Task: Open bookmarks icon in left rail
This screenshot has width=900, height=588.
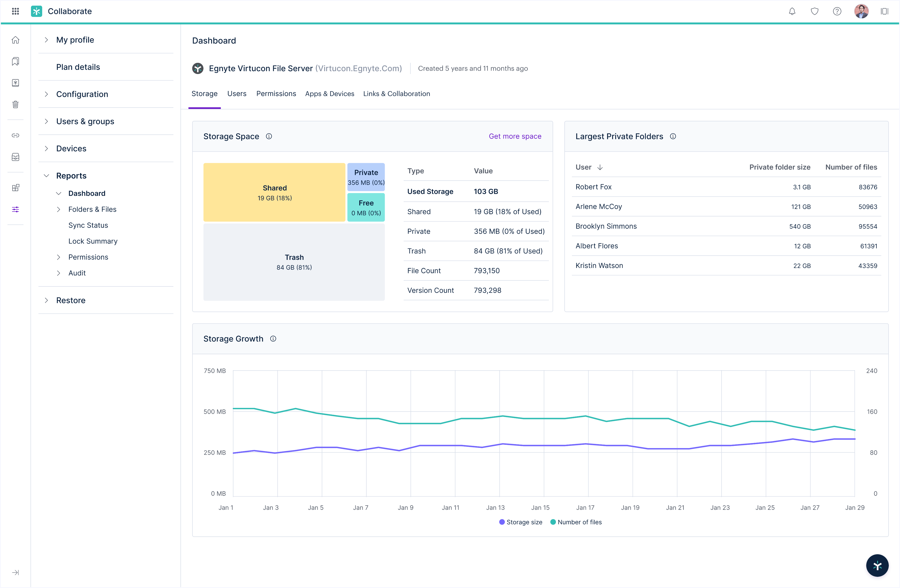Action: [16, 61]
